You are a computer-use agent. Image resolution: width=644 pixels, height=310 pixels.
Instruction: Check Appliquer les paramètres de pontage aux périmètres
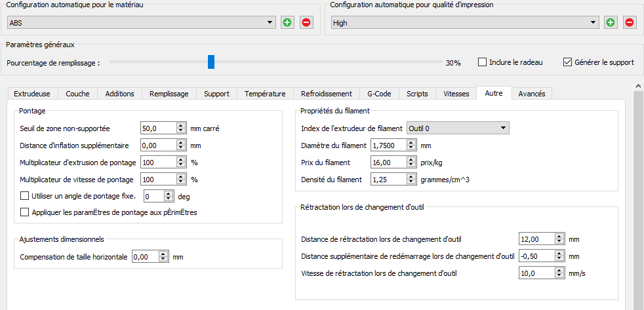26,212
